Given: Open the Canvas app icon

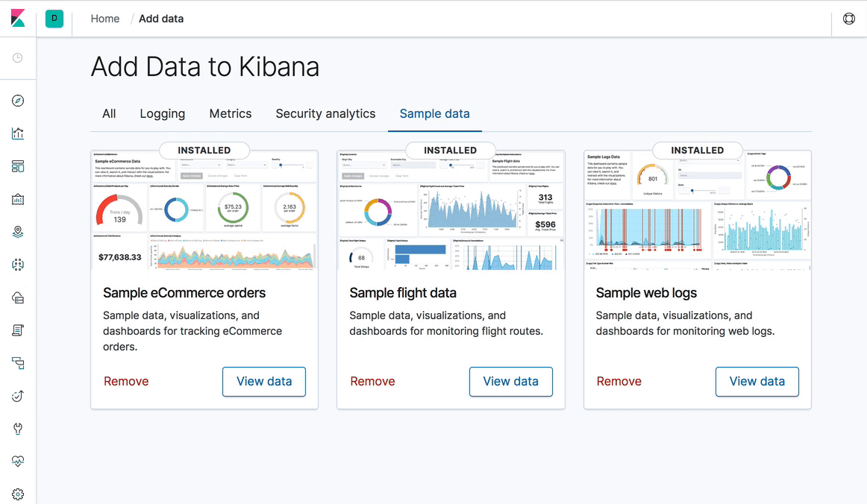Looking at the screenshot, I should click(18, 198).
